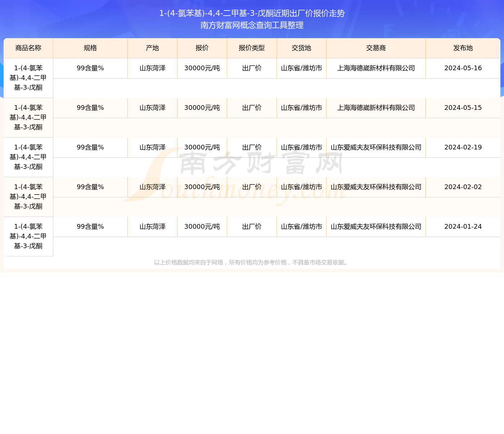Click 山东省/潍坊市 in the 2024-02-02 row
Viewport: 504px width, 434px height.
point(301,187)
